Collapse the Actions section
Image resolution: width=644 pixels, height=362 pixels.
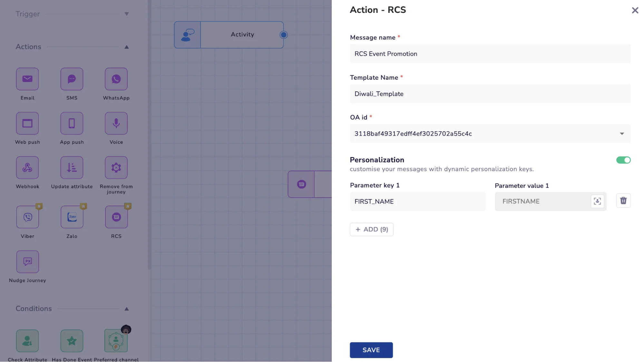pos(127,47)
